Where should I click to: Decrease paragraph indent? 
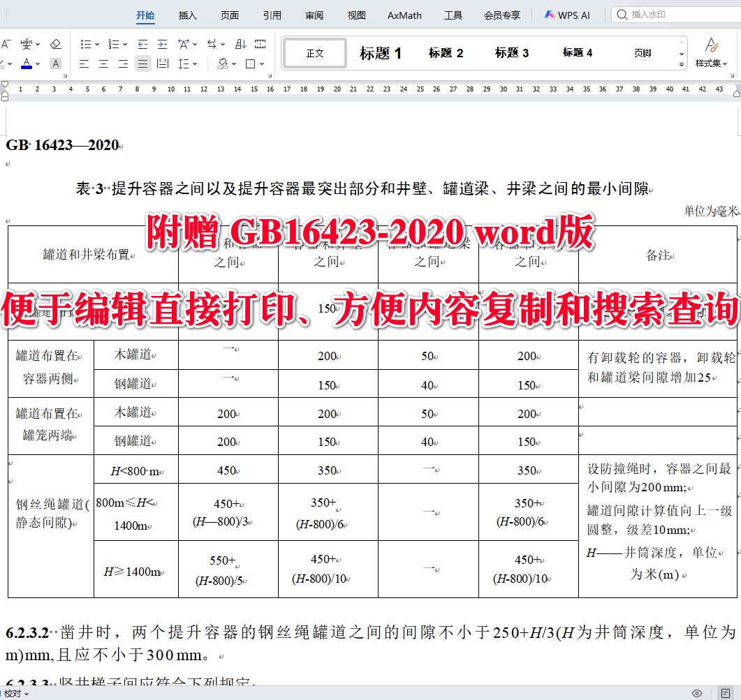pyautogui.click(x=142, y=43)
